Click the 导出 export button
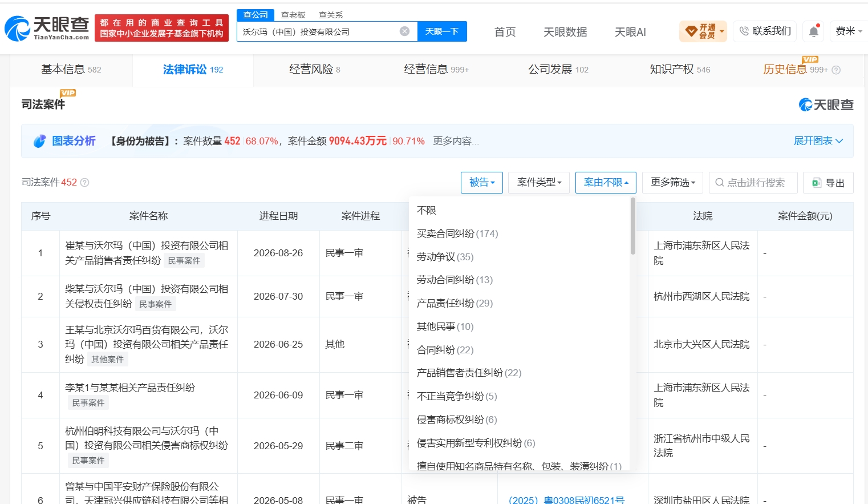This screenshot has height=504, width=868. (828, 183)
